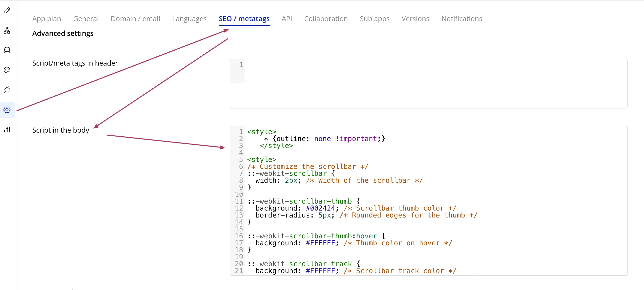Click the '::-webkit-scrollbar-thumb:hover {' line
This screenshot has width=644, height=290.
[x=316, y=236]
